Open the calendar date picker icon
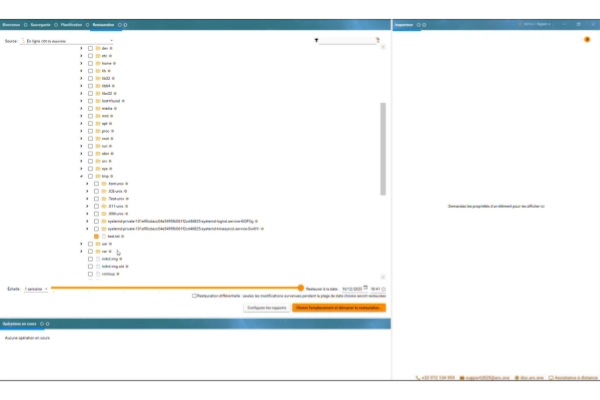 tap(366, 287)
